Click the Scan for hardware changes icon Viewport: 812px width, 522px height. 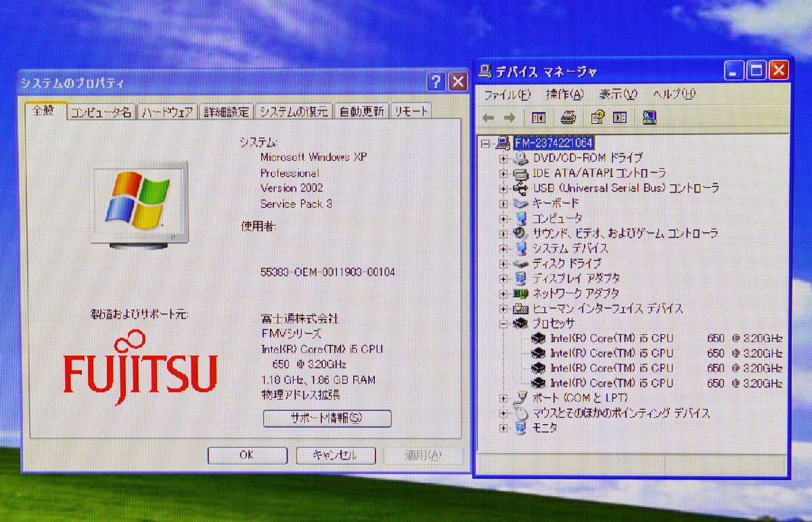[650, 118]
